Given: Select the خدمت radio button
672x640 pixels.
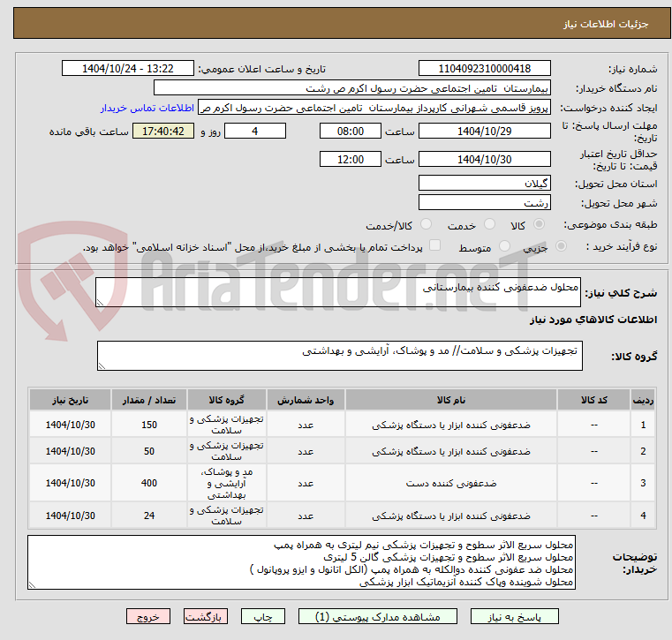Looking at the screenshot, I should pyautogui.click(x=489, y=224).
